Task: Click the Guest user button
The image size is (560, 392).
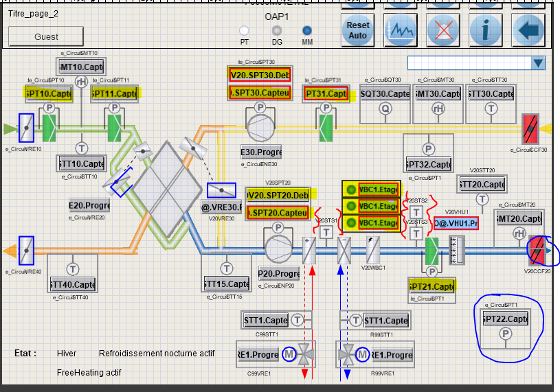Action: [46, 36]
